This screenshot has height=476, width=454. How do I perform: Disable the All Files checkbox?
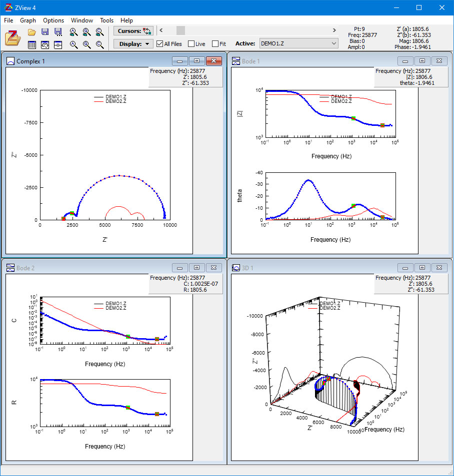pyautogui.click(x=159, y=43)
